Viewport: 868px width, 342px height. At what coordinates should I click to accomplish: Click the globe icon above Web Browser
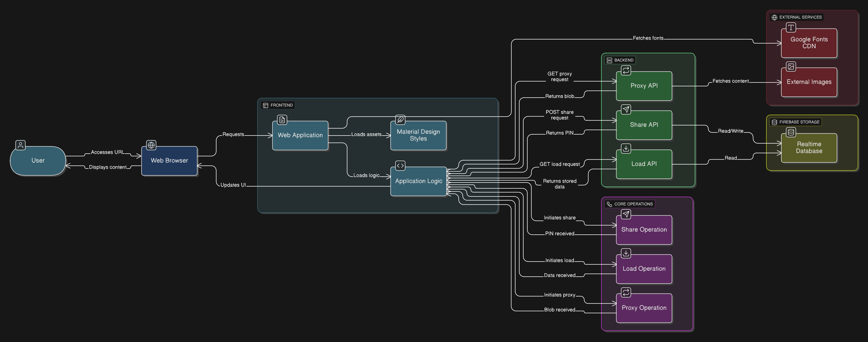click(151, 145)
